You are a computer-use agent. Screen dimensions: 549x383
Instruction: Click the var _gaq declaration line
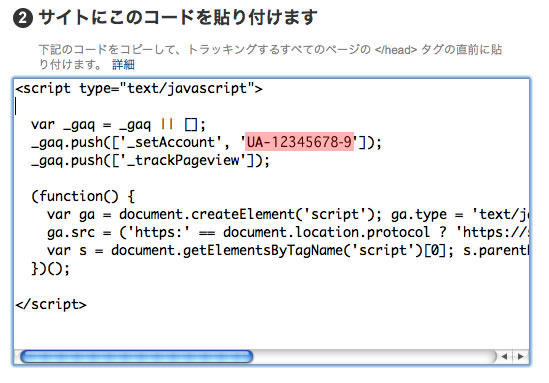point(118,124)
